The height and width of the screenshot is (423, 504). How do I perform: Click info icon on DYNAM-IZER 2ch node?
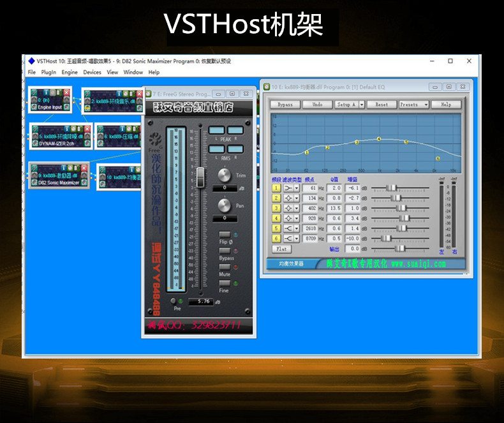pos(66,129)
